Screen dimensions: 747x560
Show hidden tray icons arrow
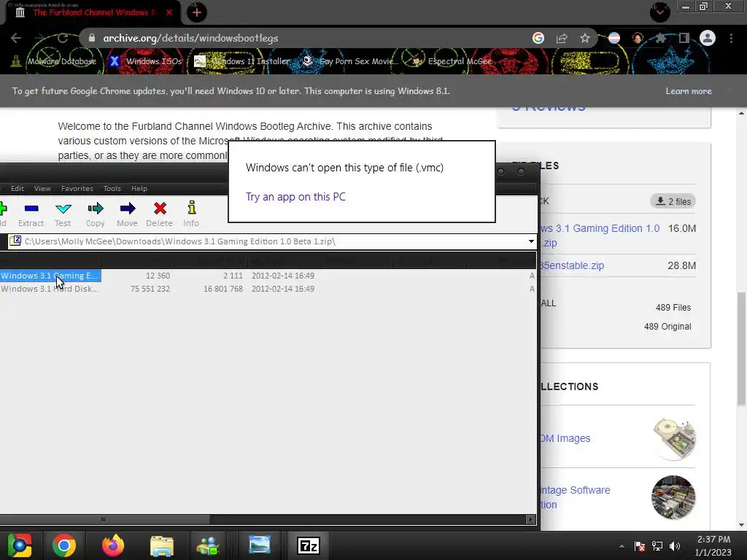(x=622, y=546)
